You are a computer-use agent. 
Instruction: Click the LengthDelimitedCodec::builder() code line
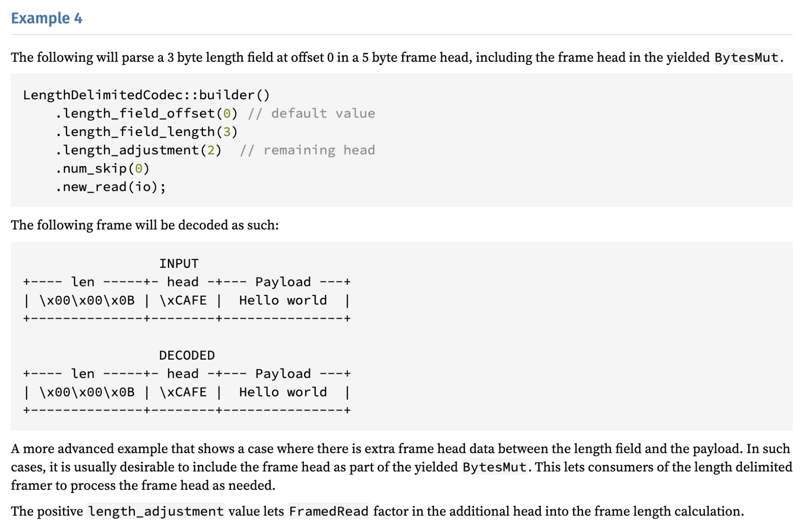[146, 95]
